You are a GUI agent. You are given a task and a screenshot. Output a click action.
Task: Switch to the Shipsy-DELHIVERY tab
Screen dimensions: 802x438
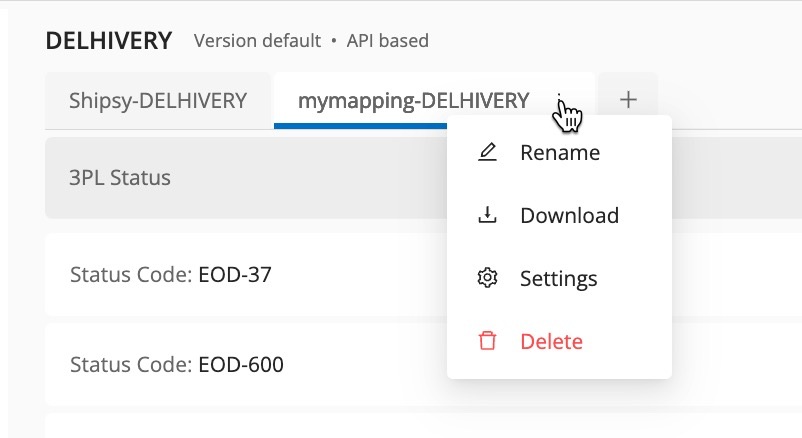point(158,101)
